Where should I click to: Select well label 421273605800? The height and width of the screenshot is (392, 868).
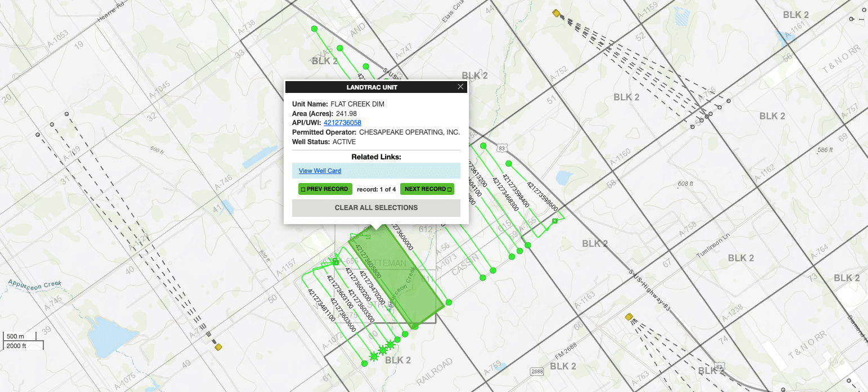(x=369, y=262)
